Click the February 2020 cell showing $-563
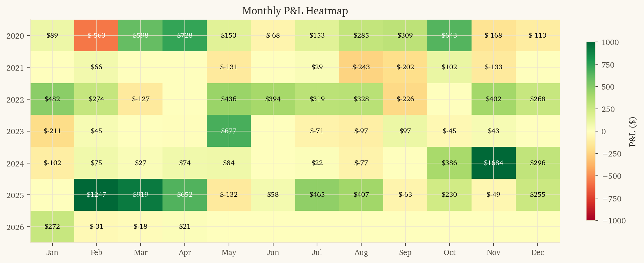 [96, 35]
